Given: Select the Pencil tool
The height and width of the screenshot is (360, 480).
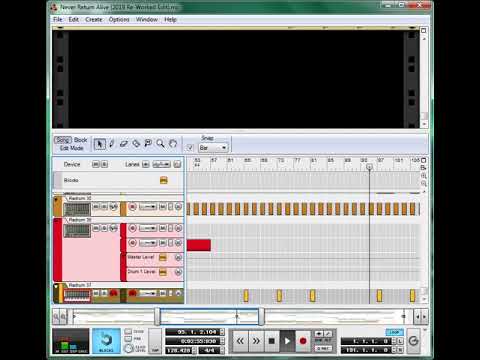Looking at the screenshot, I should tap(112, 144).
